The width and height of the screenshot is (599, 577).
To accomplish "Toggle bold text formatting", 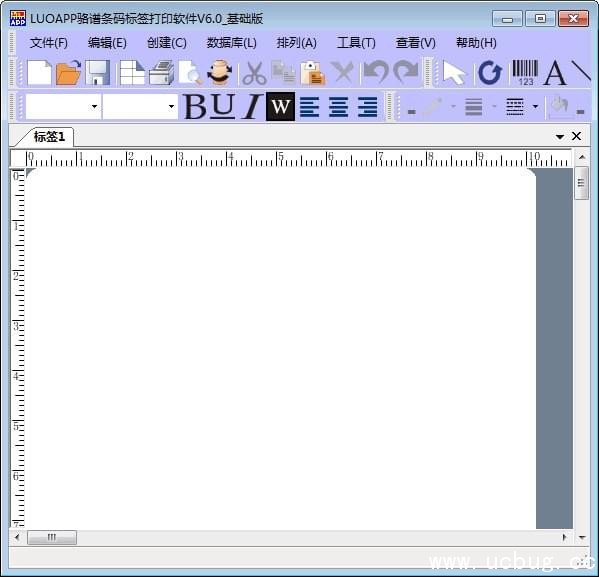I will (x=195, y=107).
